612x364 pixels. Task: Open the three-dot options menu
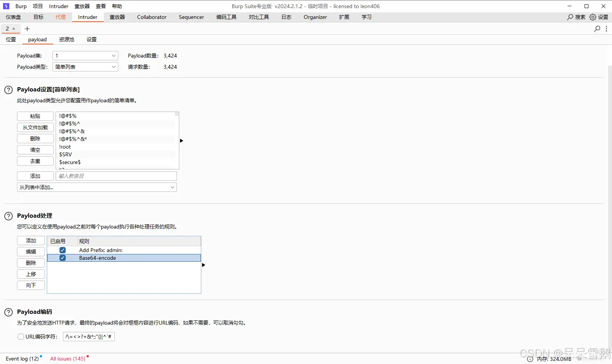pyautogui.click(x=606, y=29)
